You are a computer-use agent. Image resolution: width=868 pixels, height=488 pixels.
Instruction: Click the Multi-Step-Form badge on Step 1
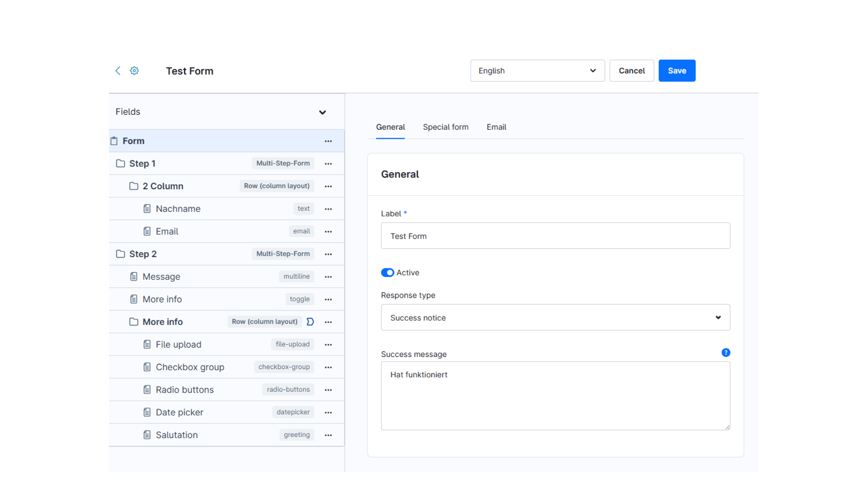(x=283, y=164)
